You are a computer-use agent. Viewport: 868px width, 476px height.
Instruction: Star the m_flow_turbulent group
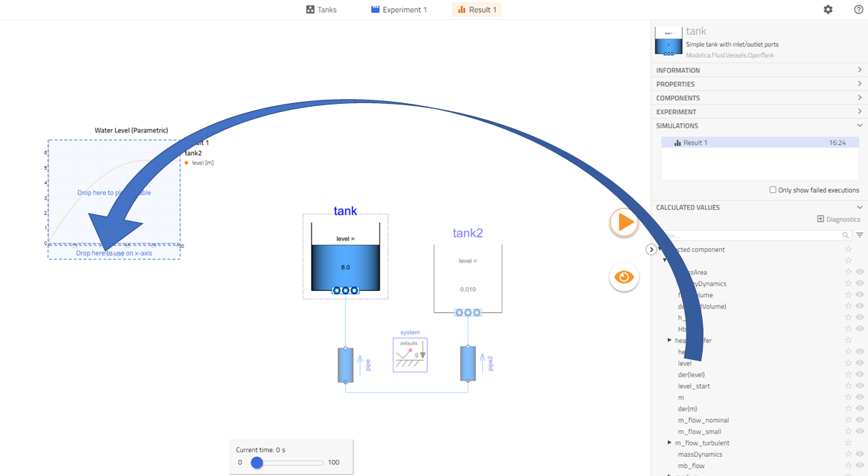(848, 443)
